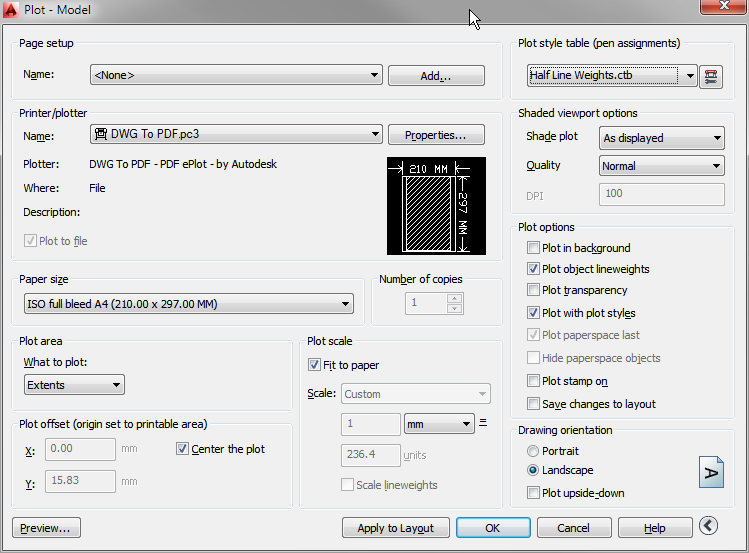Viewport: 749px width, 553px height.
Task: Click the equals icon beside mm units
Action: [483, 423]
